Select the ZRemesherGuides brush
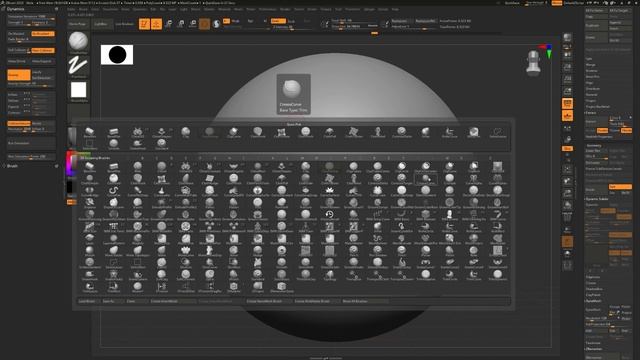This screenshot has width=640, height=360. 282,287
